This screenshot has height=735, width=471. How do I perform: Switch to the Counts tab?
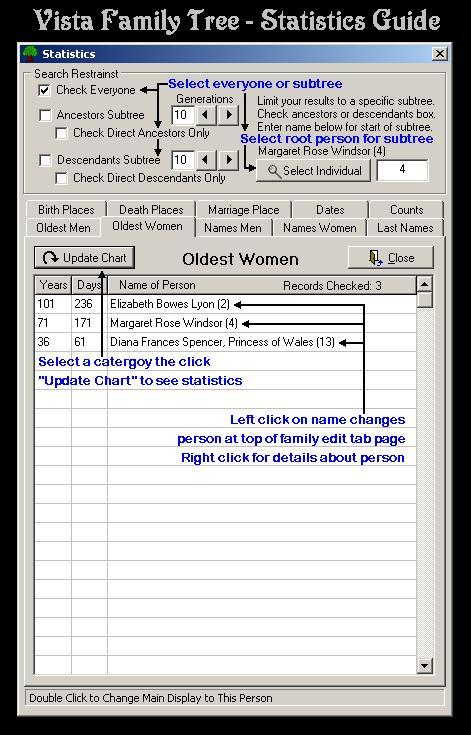(406, 210)
